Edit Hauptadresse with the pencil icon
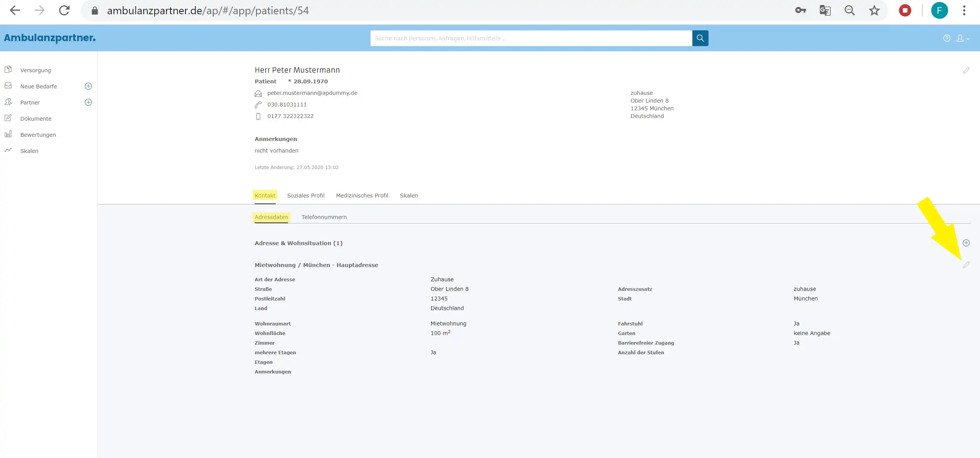The height and width of the screenshot is (458, 980). pos(966,265)
